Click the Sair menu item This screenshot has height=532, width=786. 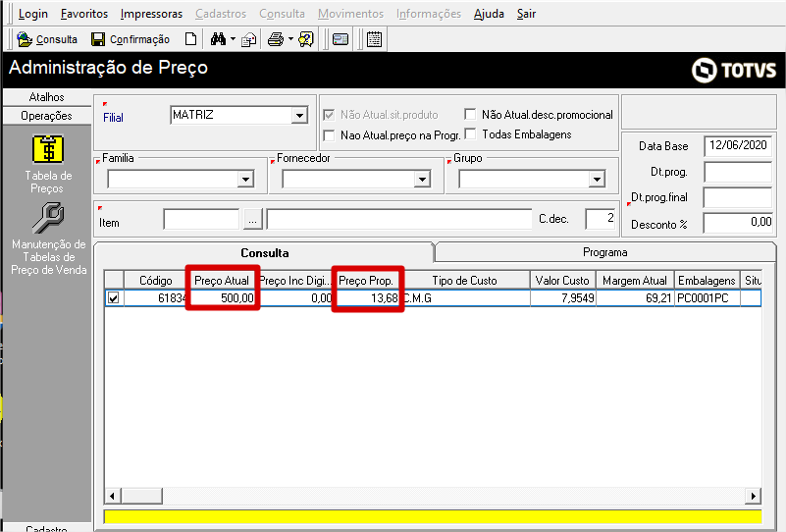click(x=526, y=14)
